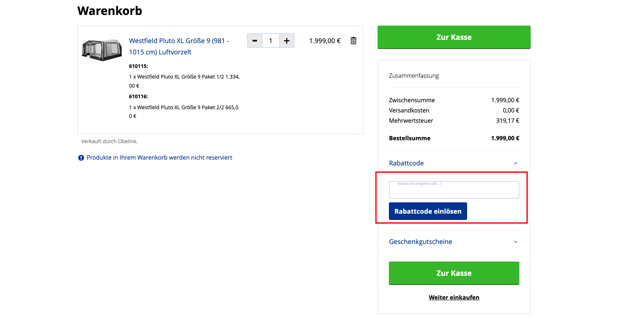Viewport: 644px width, 328px height.
Task: Open the Westfield Pluto XL product link
Action: (x=179, y=46)
